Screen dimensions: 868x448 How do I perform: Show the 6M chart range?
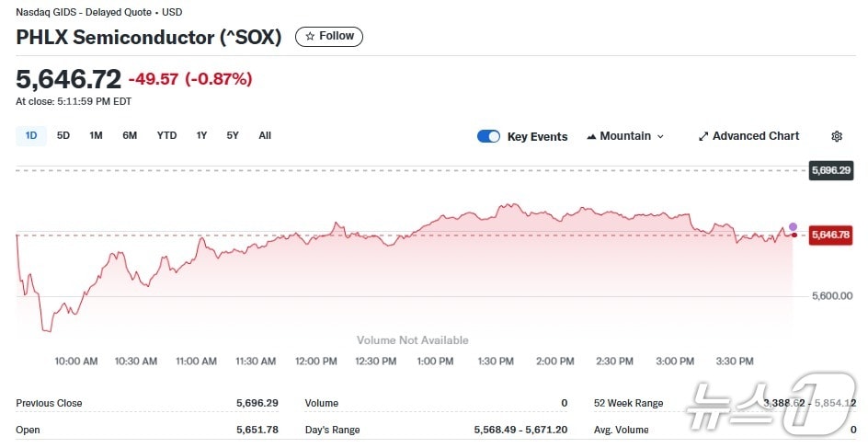pyautogui.click(x=130, y=135)
